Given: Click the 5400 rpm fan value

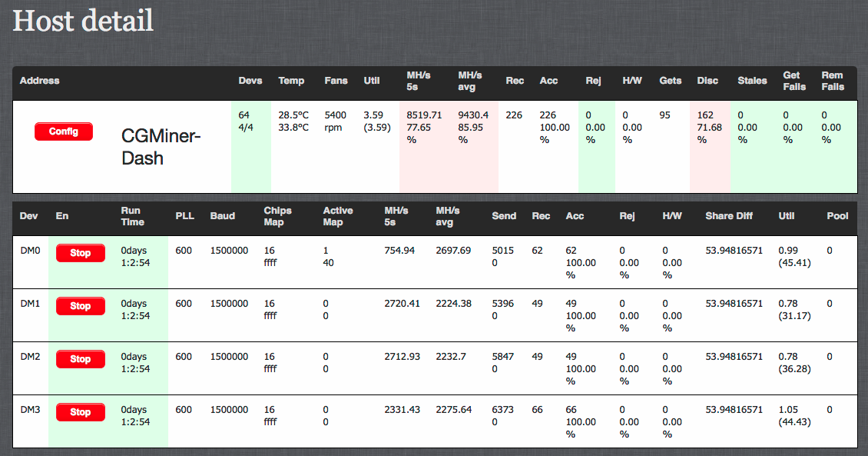Looking at the screenshot, I should tap(336, 121).
